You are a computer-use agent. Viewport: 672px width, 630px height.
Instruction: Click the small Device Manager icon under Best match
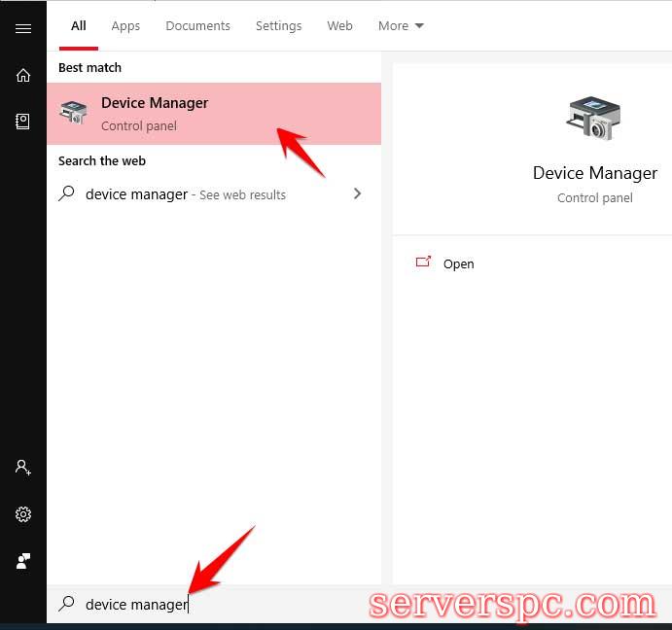[73, 113]
